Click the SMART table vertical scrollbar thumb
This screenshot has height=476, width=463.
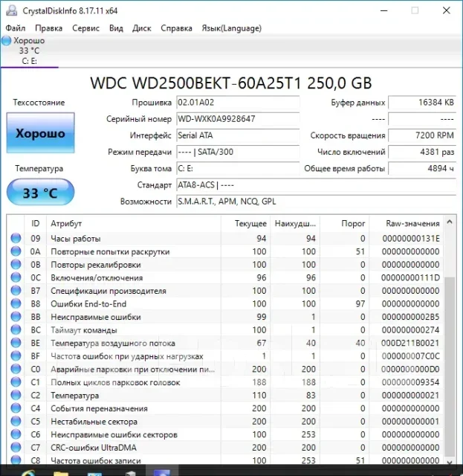[x=450, y=367]
